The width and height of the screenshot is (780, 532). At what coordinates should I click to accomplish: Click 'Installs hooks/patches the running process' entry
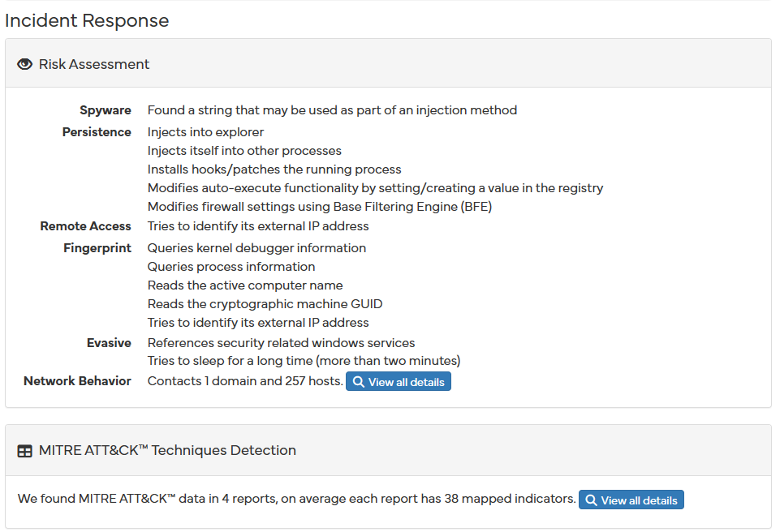click(x=274, y=169)
